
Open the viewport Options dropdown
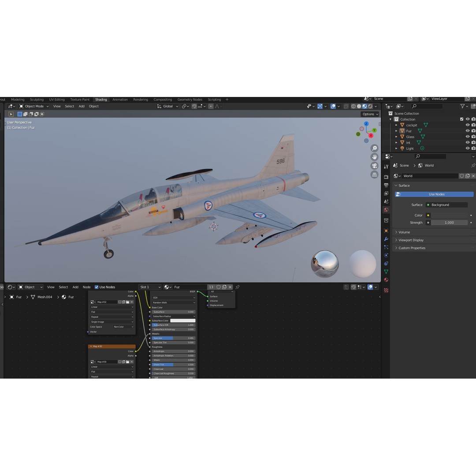(370, 114)
